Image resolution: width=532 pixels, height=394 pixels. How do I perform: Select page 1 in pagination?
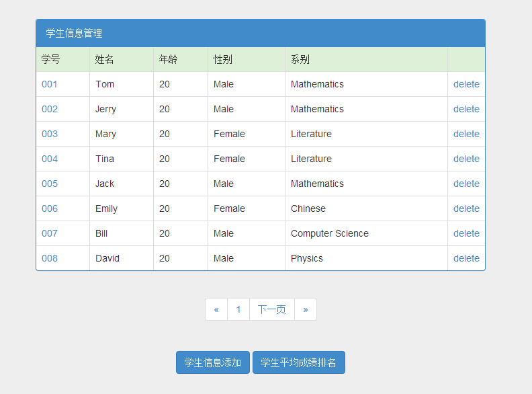tap(238, 309)
